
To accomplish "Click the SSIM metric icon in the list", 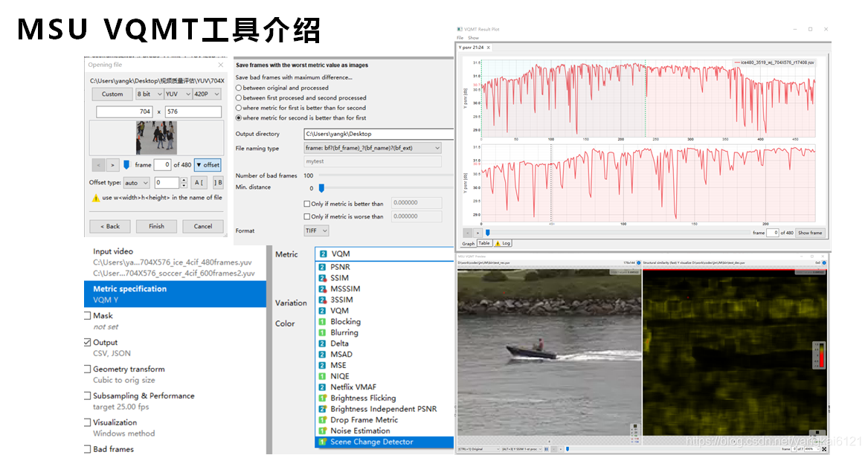I will (322, 278).
